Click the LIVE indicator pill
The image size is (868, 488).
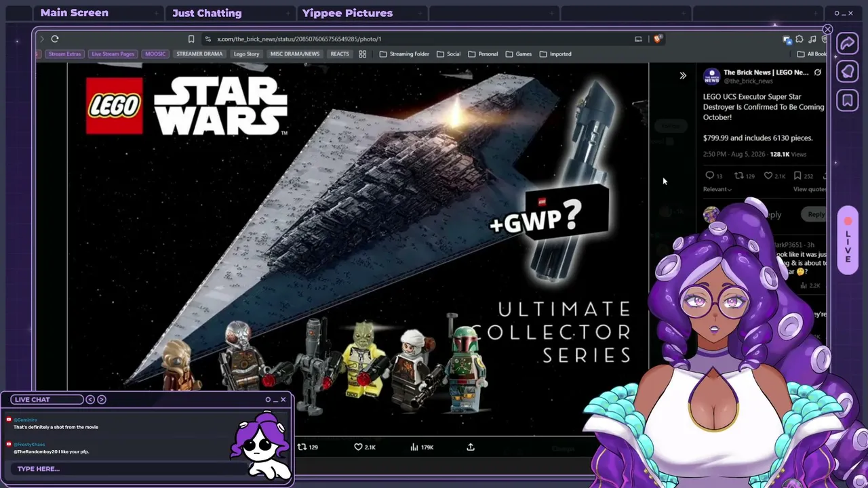(848, 241)
